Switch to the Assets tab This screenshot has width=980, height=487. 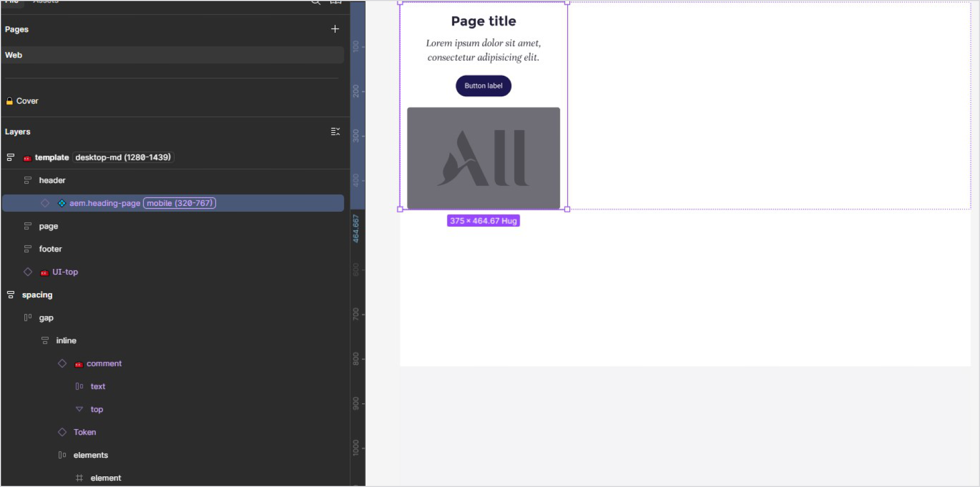[x=46, y=2]
